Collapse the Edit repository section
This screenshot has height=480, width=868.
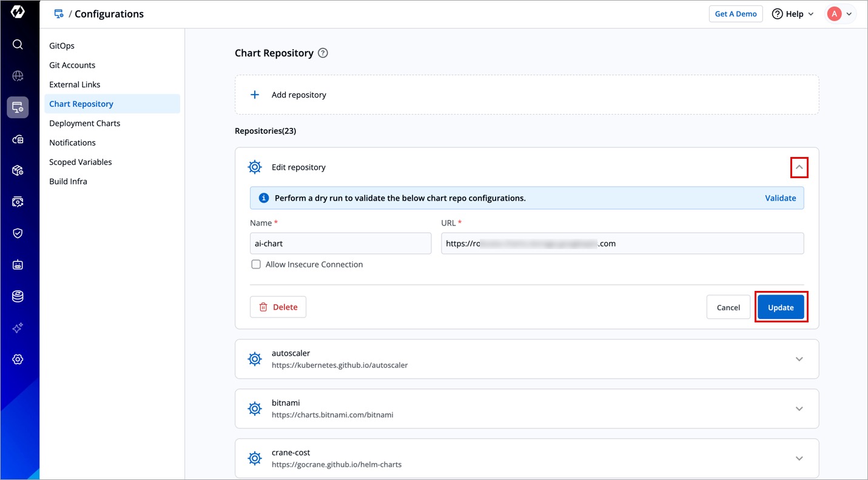(x=799, y=167)
